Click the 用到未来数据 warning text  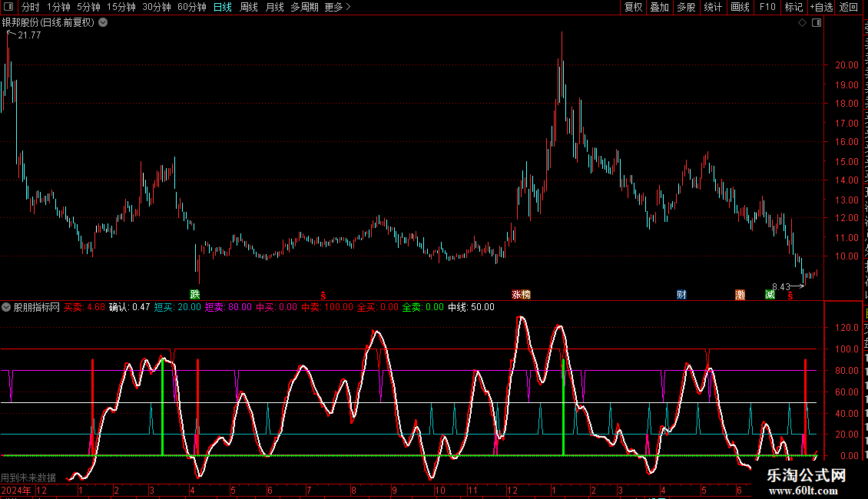pos(28,478)
